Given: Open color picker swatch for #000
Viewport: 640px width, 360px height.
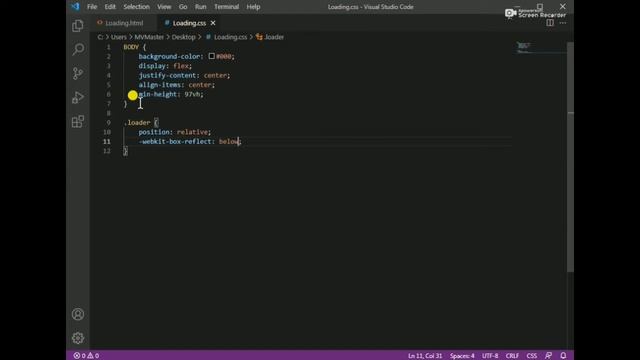Looking at the screenshot, I should 211,56.
